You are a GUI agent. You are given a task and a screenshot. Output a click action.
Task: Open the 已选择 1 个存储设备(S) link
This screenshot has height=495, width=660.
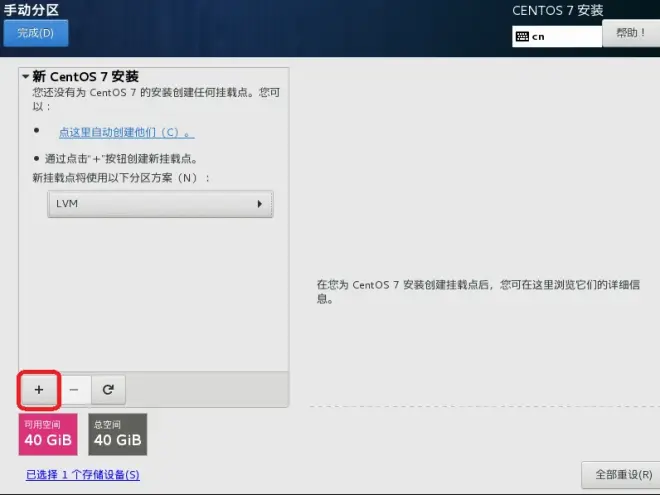coord(83,475)
